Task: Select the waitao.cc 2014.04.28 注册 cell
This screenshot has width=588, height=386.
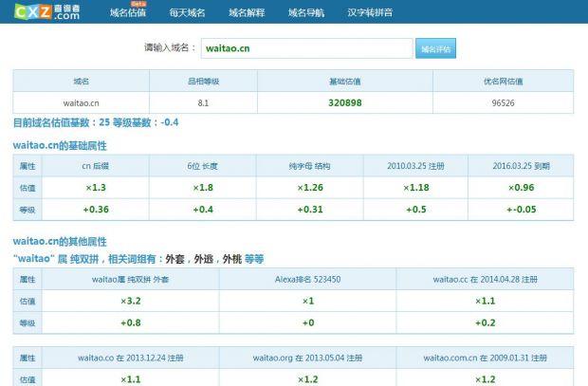Action: click(x=485, y=279)
